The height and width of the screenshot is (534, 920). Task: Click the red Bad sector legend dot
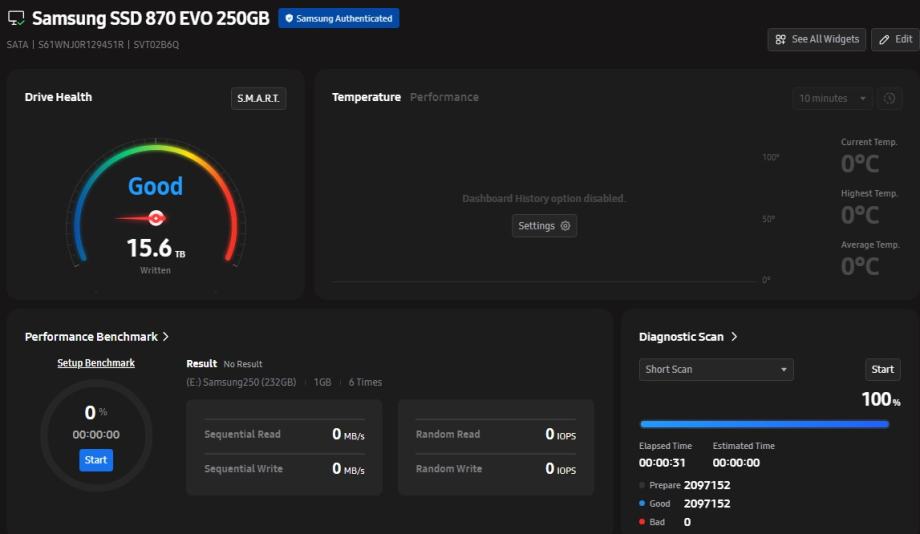click(642, 522)
